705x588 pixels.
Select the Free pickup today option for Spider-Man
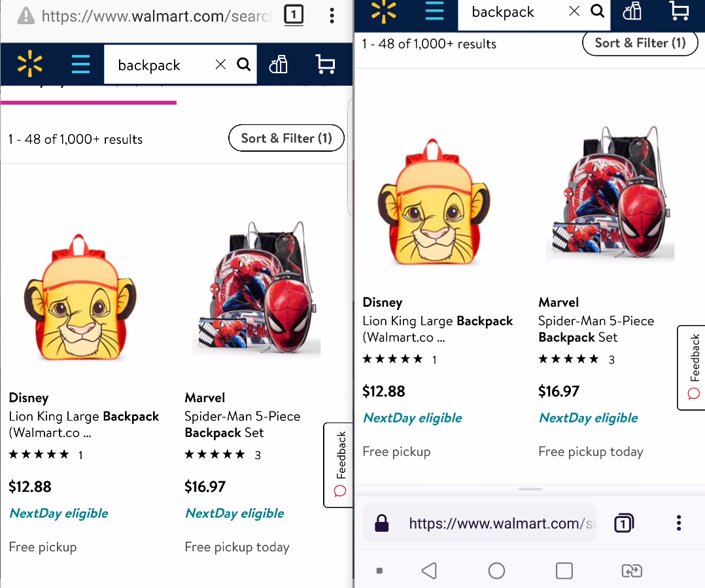click(x=591, y=451)
